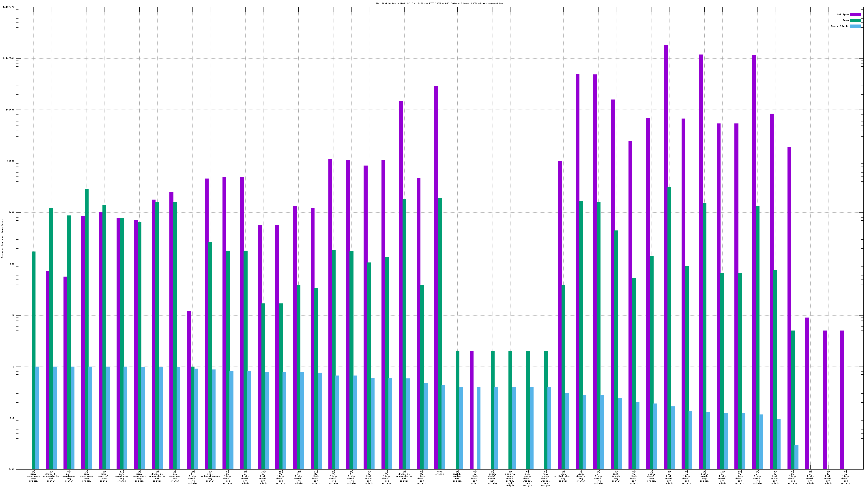Click the ips.backscatterer.org origin axis label
Viewport: 868px width, 488px height.
209,476
